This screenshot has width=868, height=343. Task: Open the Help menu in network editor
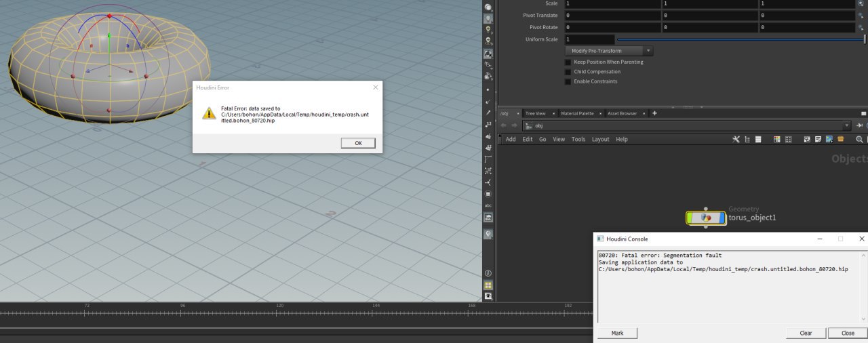click(622, 139)
